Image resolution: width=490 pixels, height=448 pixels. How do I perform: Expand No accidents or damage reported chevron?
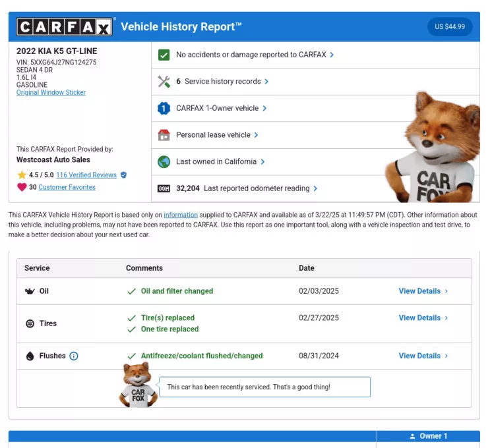332,55
